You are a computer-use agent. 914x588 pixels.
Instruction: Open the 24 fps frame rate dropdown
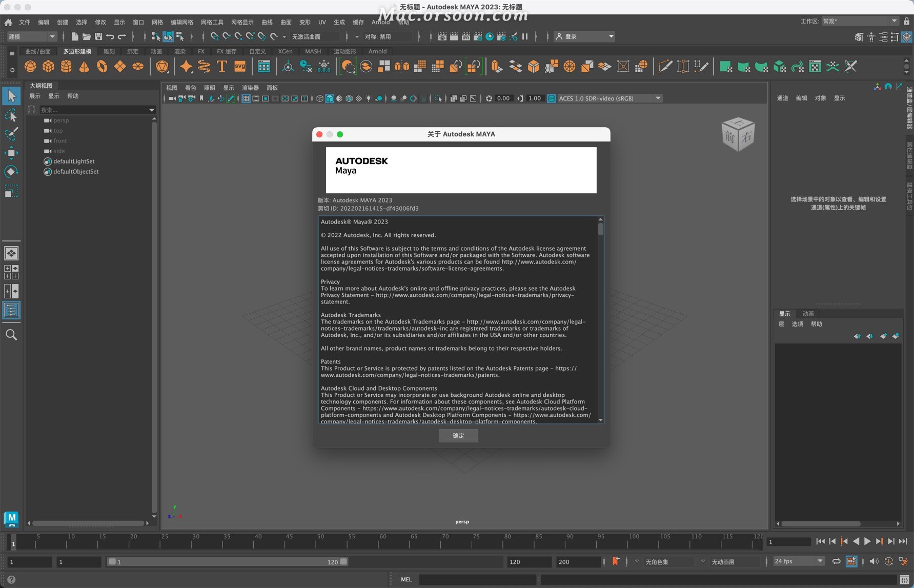799,561
